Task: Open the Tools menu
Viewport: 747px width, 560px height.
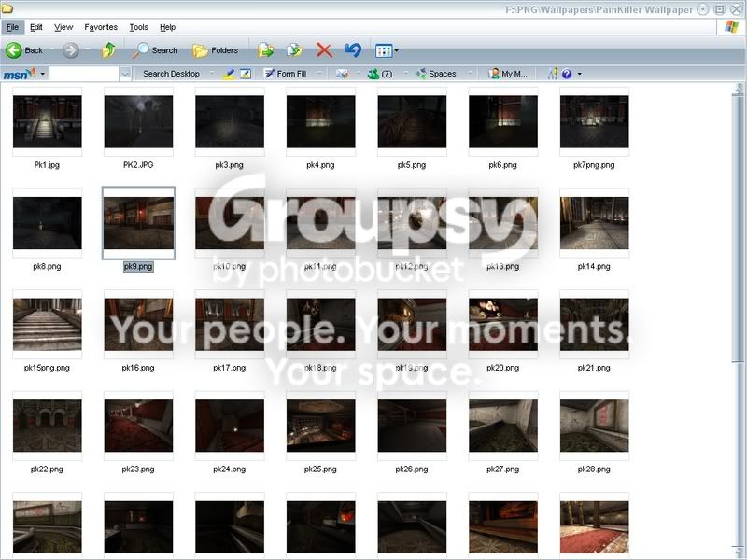Action: click(138, 27)
